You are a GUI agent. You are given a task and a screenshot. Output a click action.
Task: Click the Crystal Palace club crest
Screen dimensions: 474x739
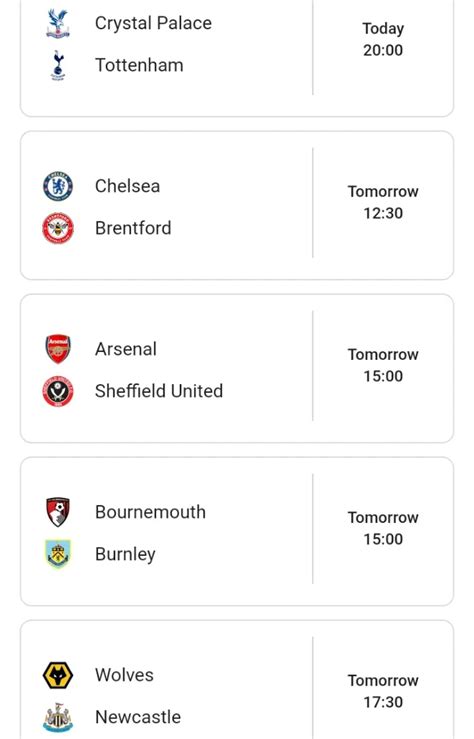58,23
